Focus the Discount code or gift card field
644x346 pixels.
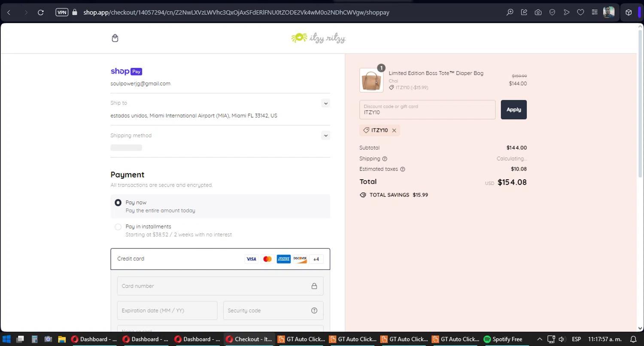(x=427, y=110)
